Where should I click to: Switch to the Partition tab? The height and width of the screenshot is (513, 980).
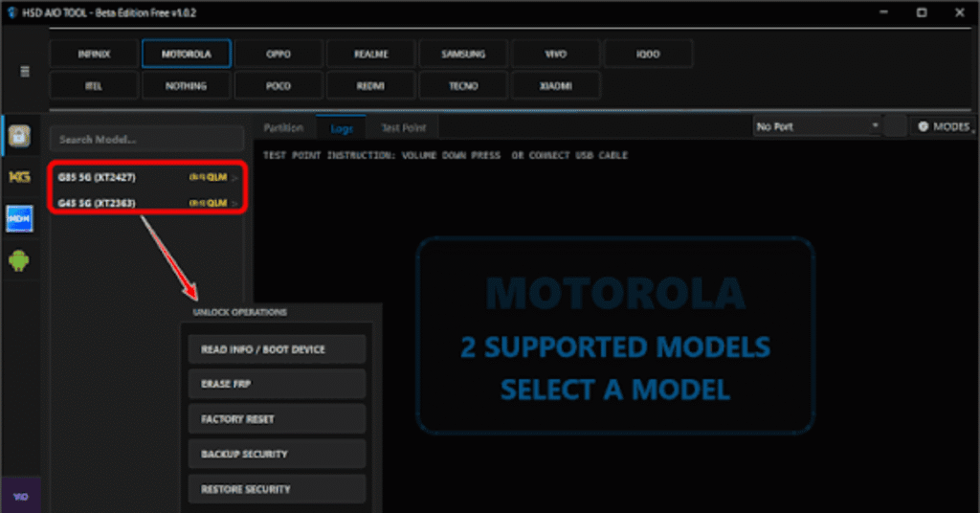point(283,127)
